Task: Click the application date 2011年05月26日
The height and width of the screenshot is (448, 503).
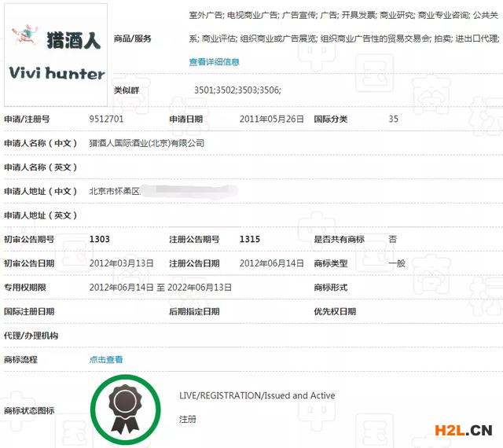Action: 271,119
